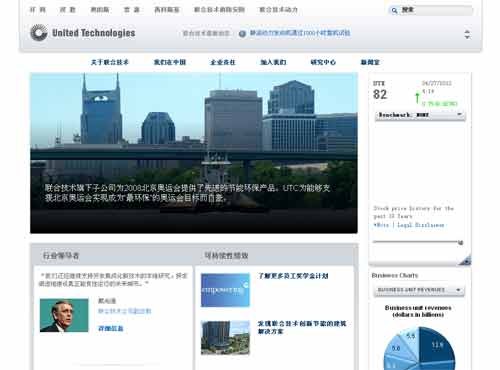Open the energy-saving building solutions link

pyautogui.click(x=302, y=327)
